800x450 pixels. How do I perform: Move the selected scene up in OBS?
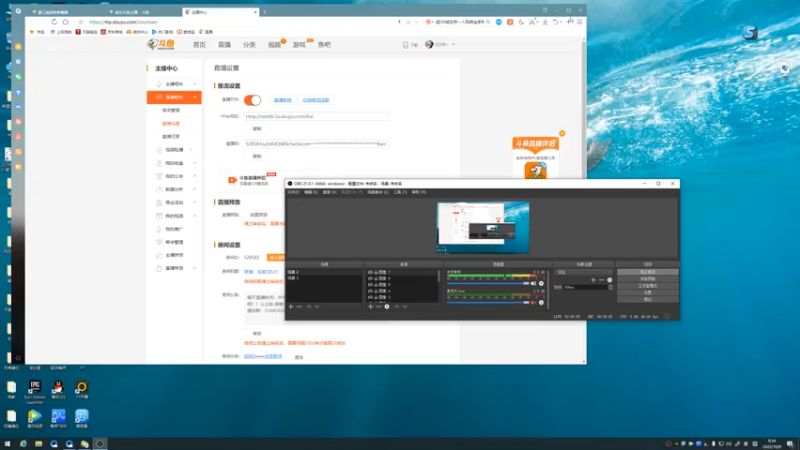309,307
